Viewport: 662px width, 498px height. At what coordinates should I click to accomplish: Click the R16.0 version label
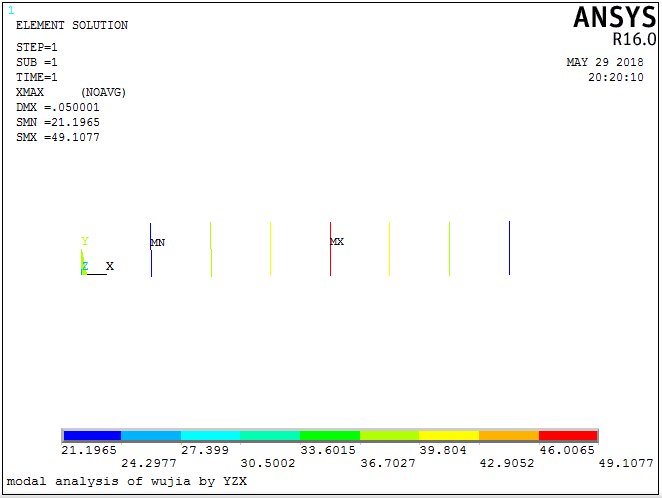point(634,40)
